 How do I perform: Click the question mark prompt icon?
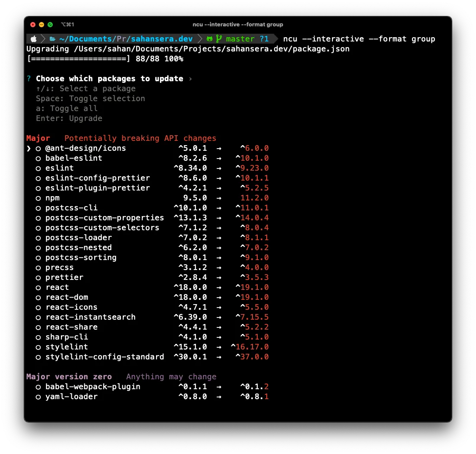pyautogui.click(x=29, y=79)
